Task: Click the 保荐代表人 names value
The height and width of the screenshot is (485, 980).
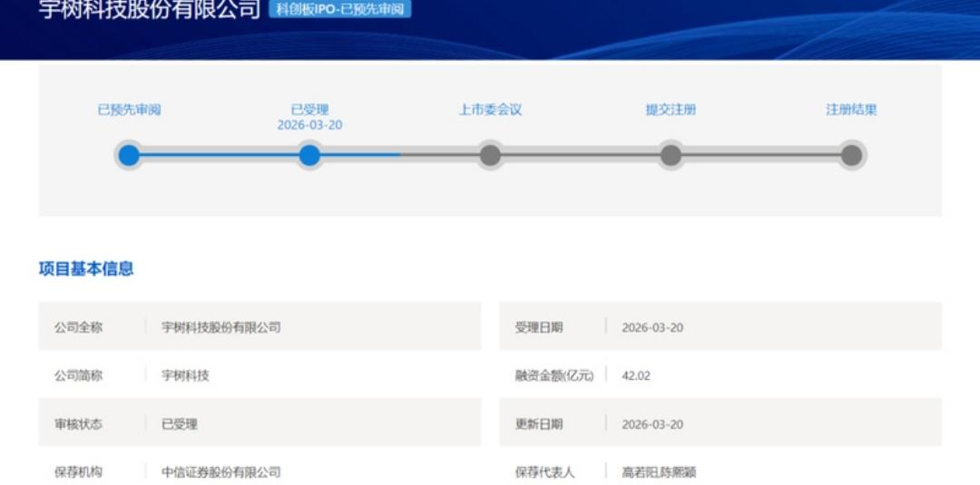Action: 658,472
